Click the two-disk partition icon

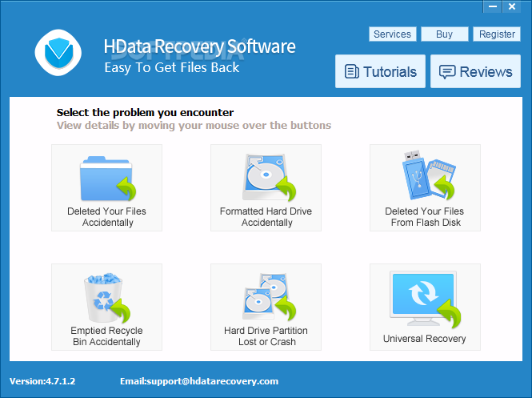click(269, 297)
